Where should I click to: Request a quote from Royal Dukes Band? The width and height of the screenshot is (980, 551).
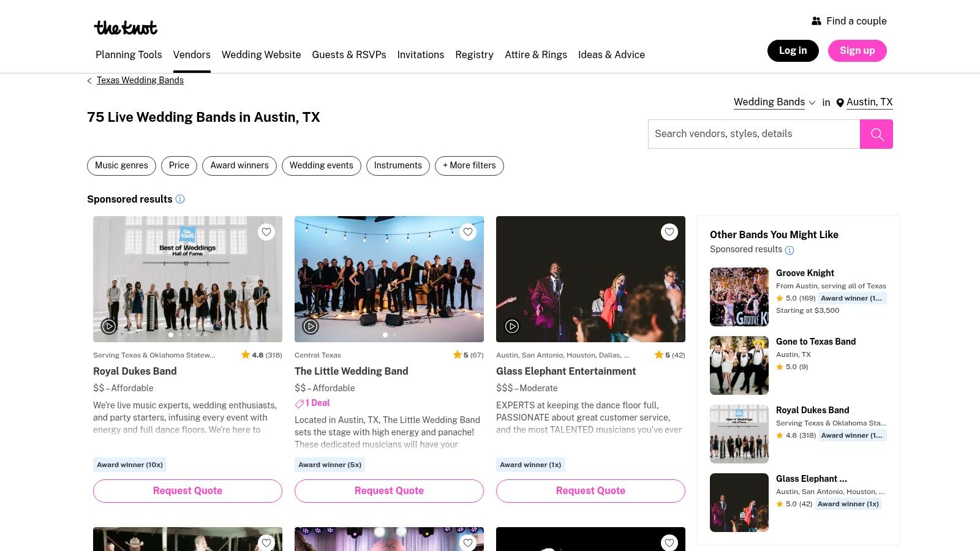click(x=187, y=491)
